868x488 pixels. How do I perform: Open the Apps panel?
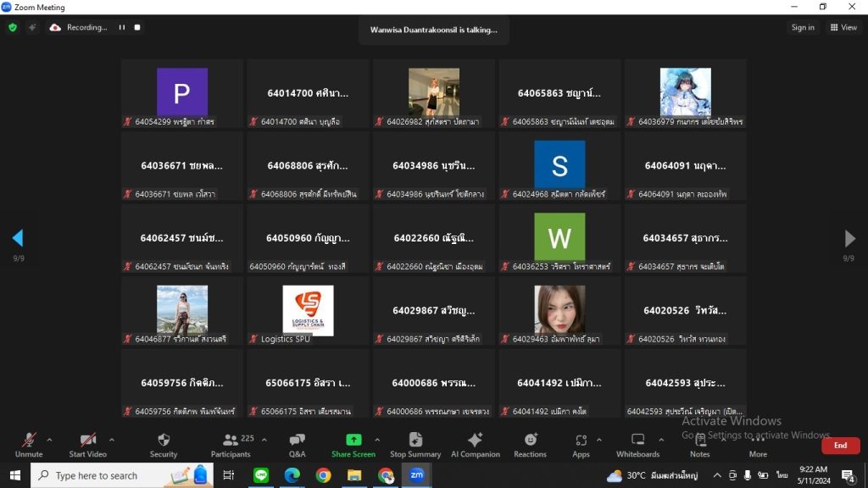pos(581,446)
